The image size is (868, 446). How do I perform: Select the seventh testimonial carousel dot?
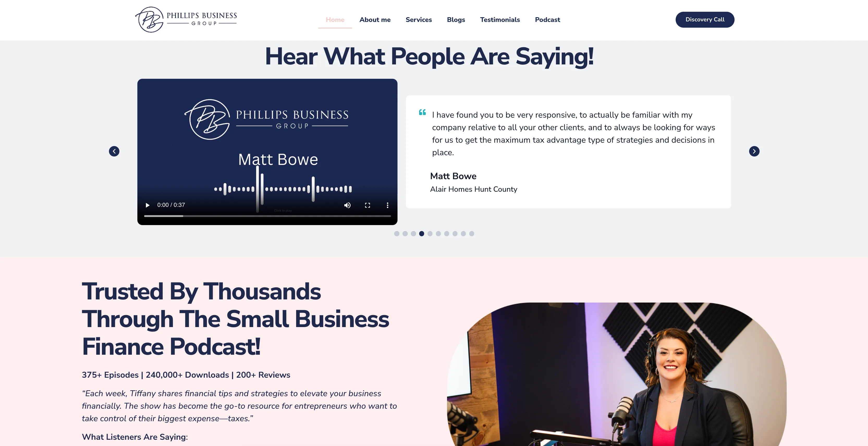447,234
